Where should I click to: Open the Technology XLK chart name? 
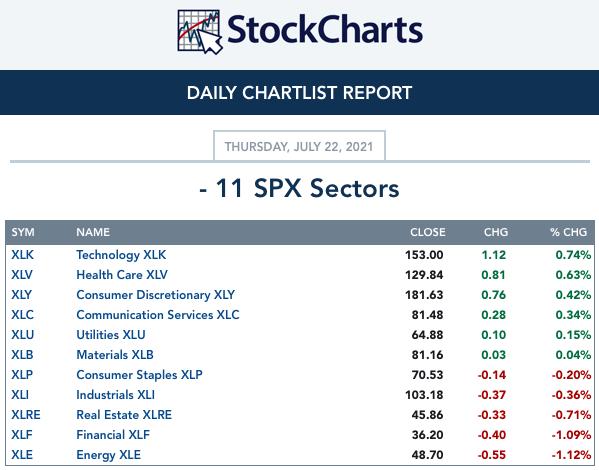tap(121, 255)
